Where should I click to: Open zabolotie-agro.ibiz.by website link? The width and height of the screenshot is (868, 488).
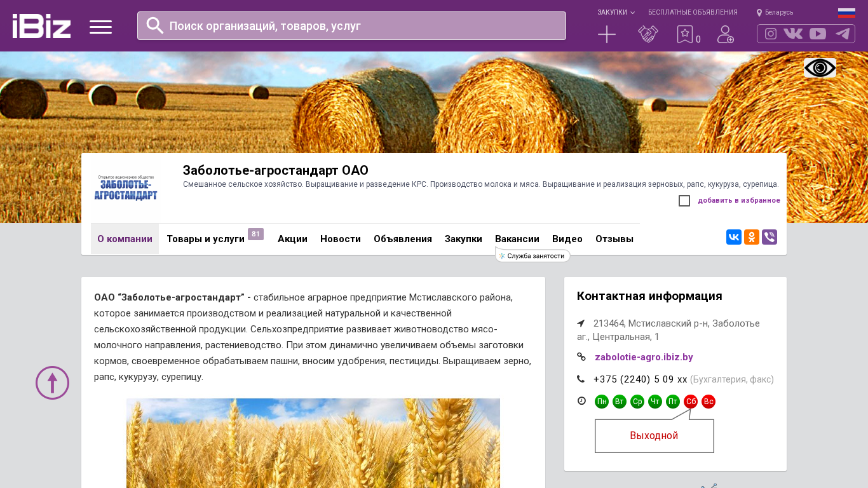coord(644,357)
